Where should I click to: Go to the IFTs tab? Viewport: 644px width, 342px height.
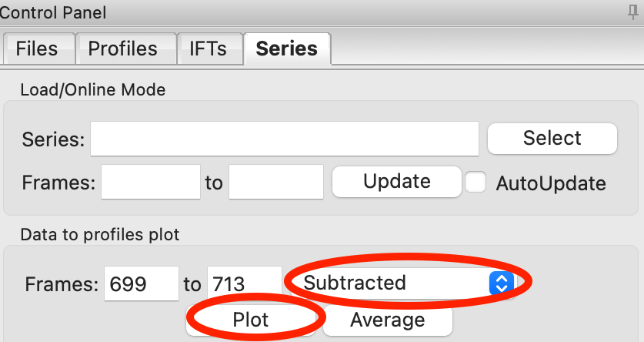coord(208,49)
